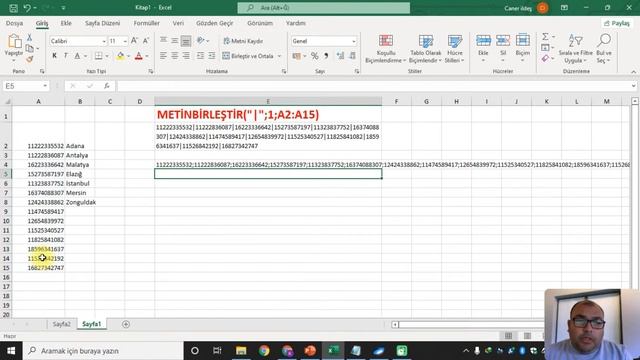Open the fill color dropdown arrow
Viewport: 640px width, 360px height.
tap(128, 56)
